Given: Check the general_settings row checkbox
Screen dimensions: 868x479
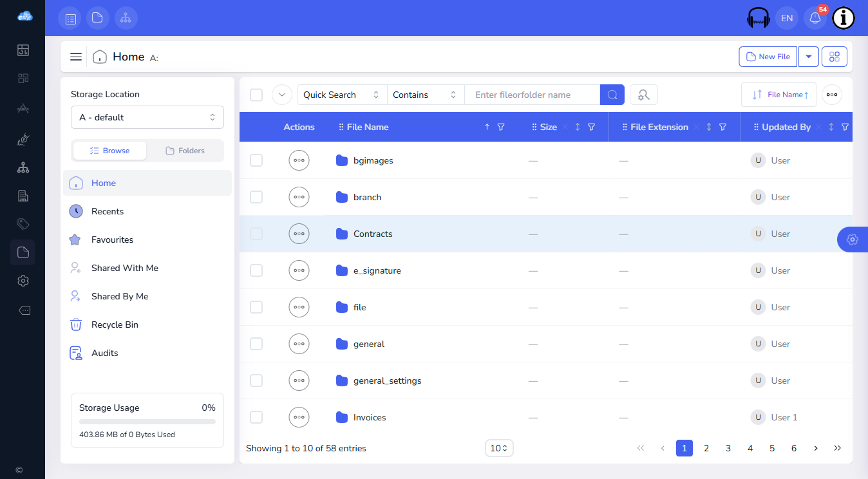Looking at the screenshot, I should pyautogui.click(x=256, y=380).
